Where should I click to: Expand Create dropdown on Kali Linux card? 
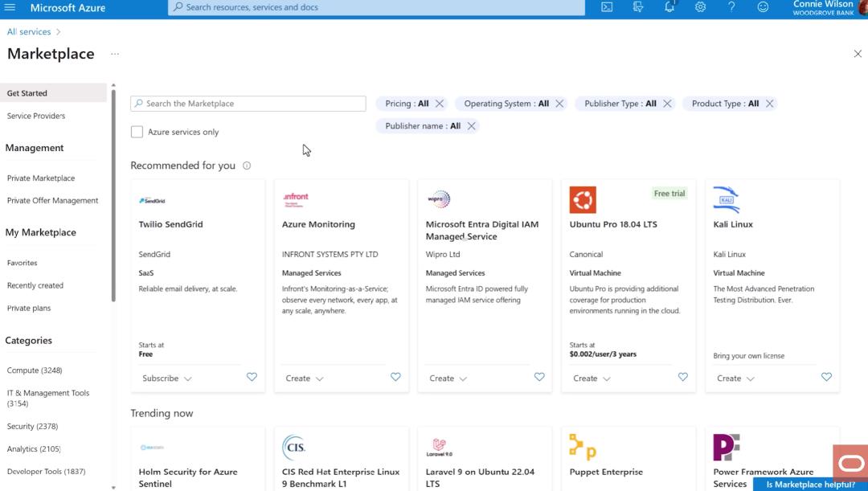tap(735, 378)
